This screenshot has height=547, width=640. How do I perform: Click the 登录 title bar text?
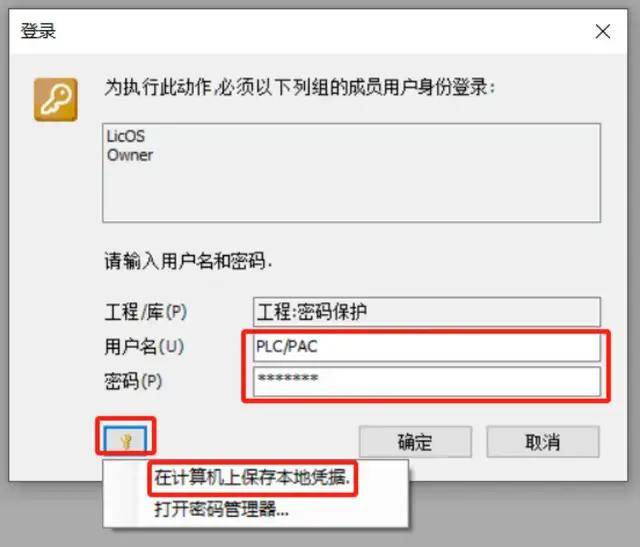[38, 31]
